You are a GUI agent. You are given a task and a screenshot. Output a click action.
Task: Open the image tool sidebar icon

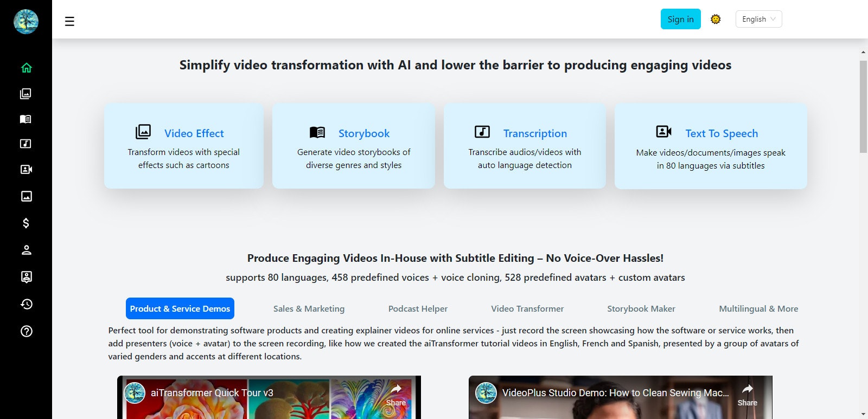26,196
